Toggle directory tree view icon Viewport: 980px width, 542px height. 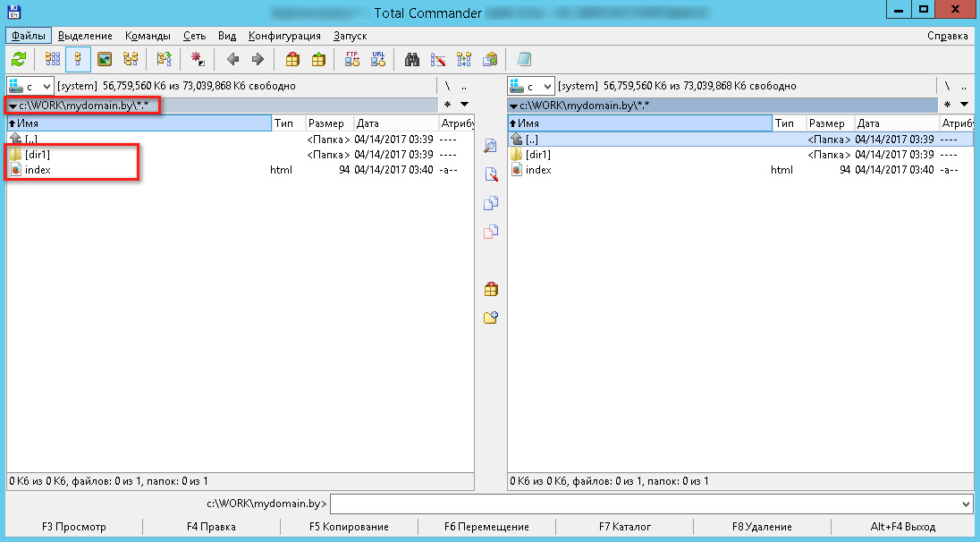[x=130, y=59]
